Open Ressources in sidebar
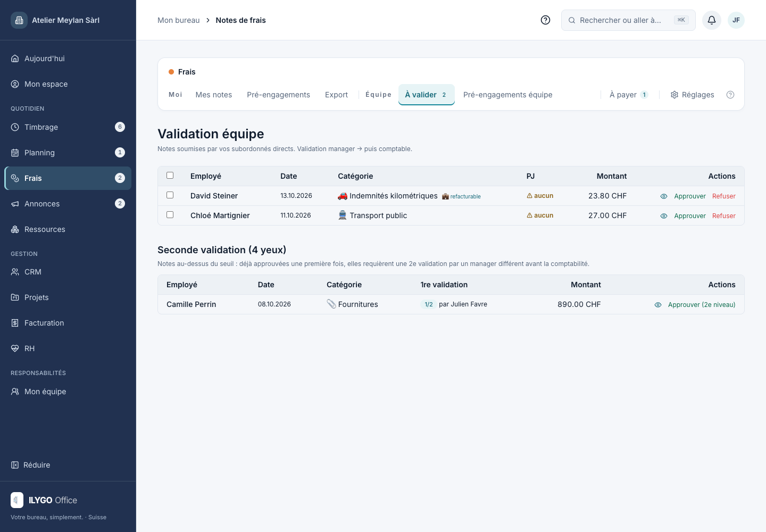This screenshot has height=532, width=766. pyautogui.click(x=68, y=229)
